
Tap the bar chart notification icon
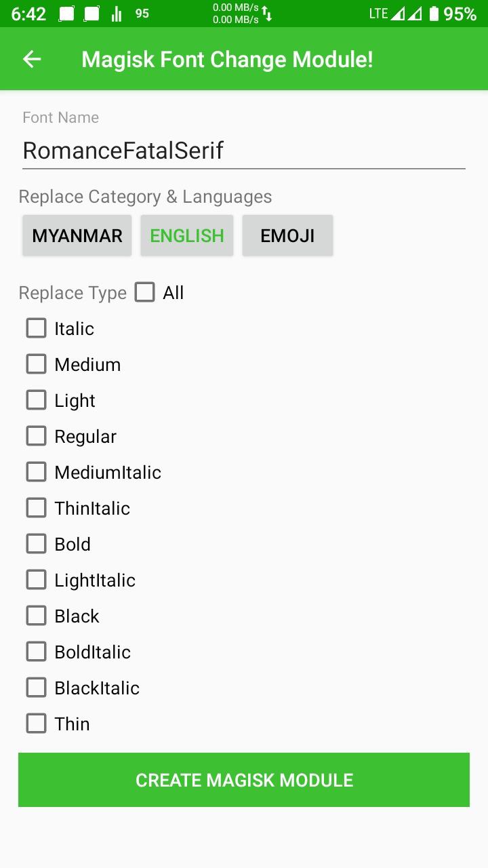117,14
